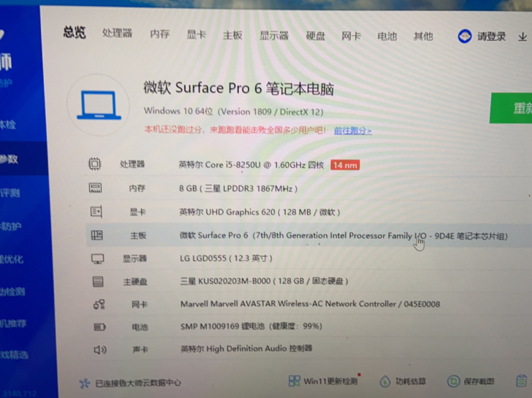Open the 检测 item in the sidebar

pyautogui.click(x=12, y=291)
